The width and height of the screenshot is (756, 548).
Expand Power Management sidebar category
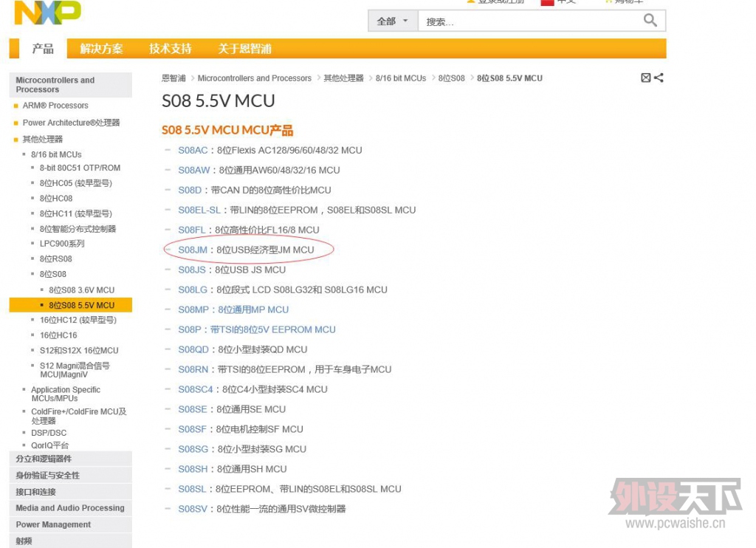[x=70, y=524]
